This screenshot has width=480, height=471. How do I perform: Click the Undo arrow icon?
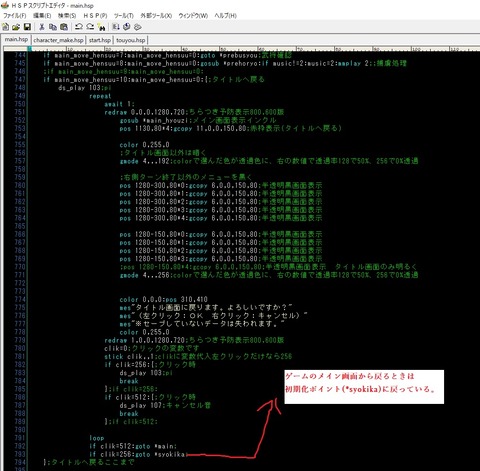(x=79, y=27)
